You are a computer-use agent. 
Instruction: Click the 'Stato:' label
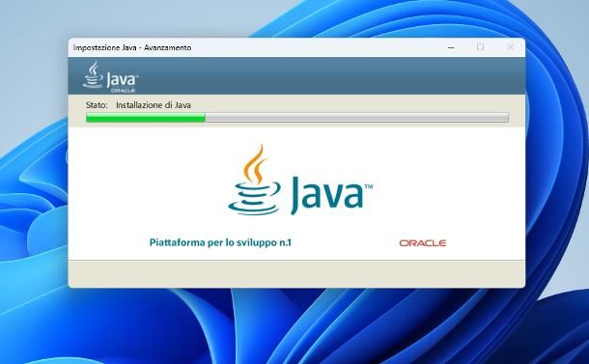pyautogui.click(x=97, y=105)
